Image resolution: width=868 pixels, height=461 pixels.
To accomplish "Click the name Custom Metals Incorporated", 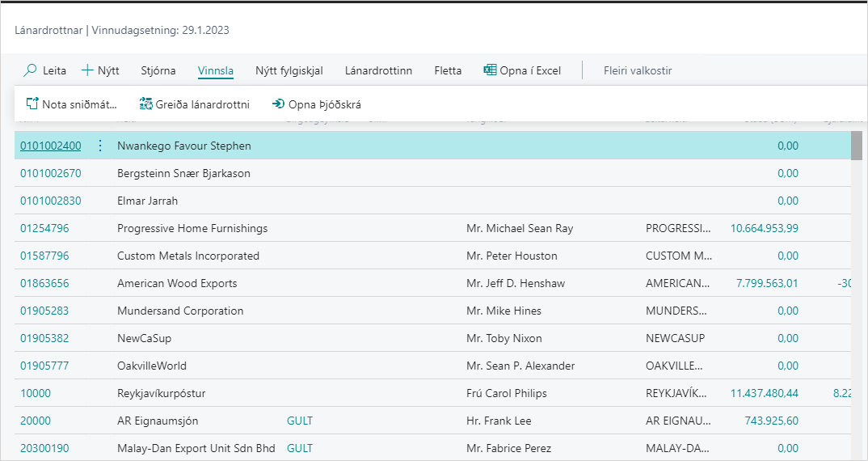I will coord(188,256).
